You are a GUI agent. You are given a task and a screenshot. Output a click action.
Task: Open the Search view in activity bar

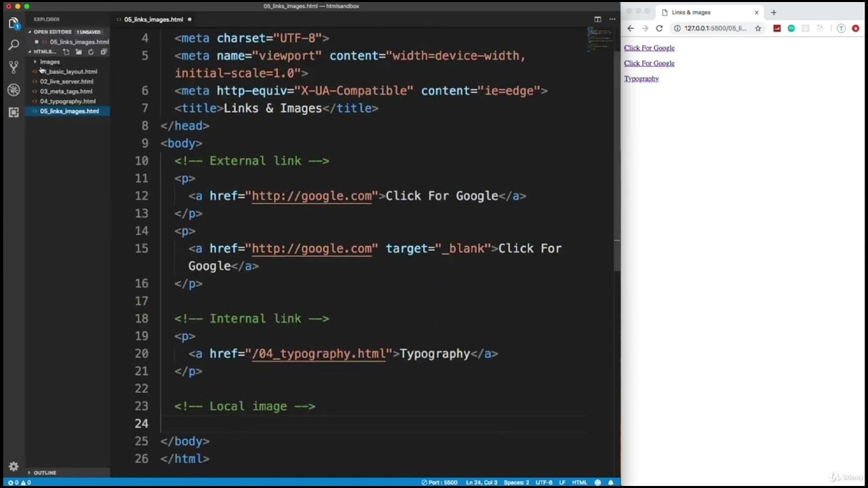(14, 45)
